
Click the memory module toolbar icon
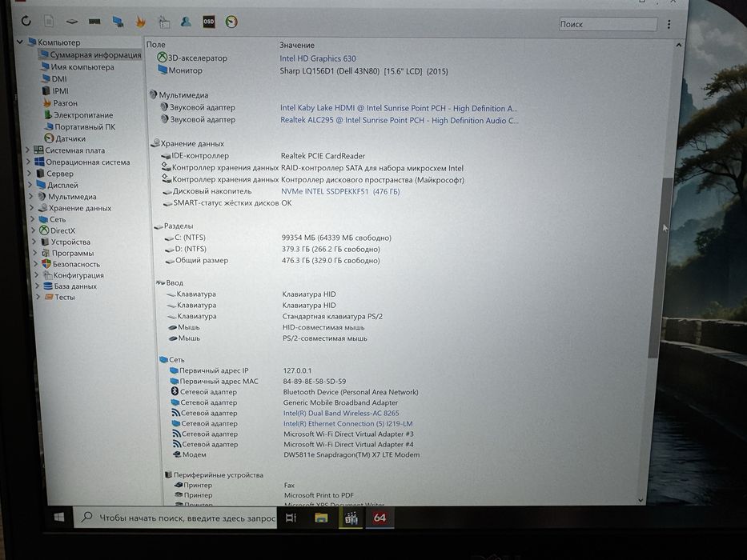[x=94, y=22]
